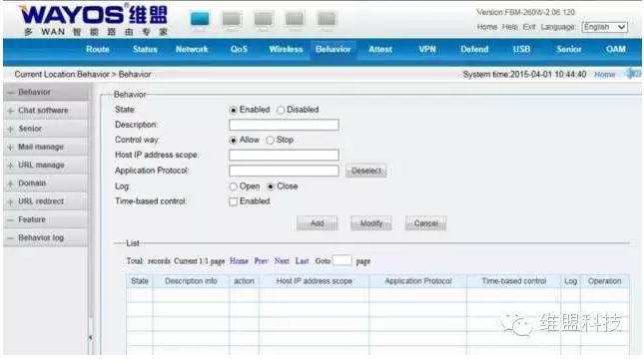Click the second gray port status icon

[x=232, y=19]
